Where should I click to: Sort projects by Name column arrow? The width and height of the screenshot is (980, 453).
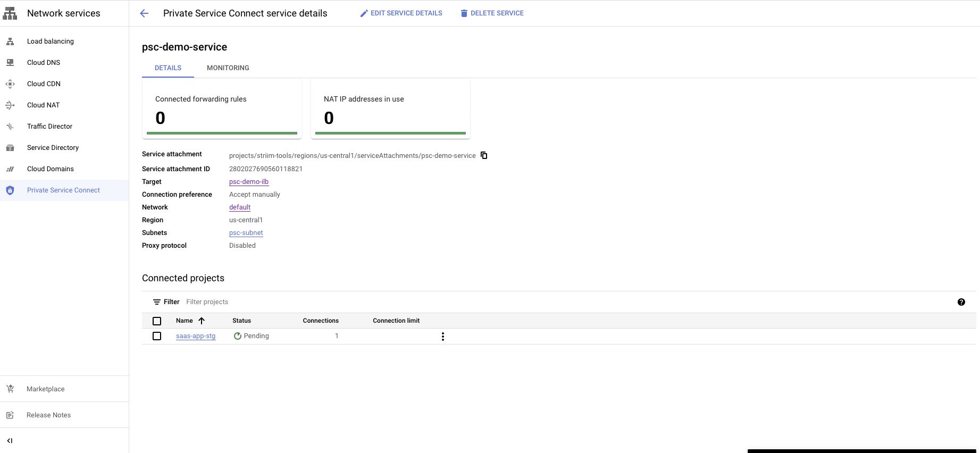click(x=202, y=321)
